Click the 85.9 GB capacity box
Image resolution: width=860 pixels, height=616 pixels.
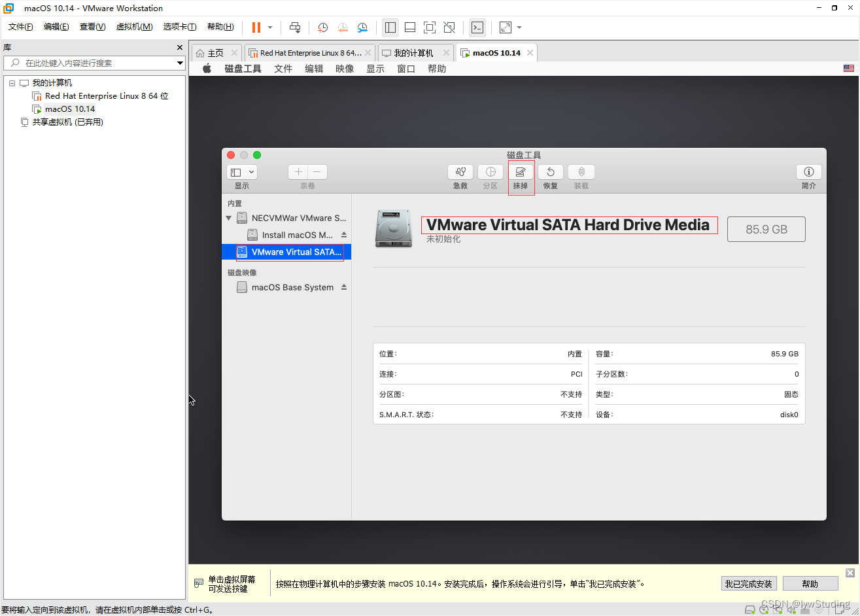(766, 230)
